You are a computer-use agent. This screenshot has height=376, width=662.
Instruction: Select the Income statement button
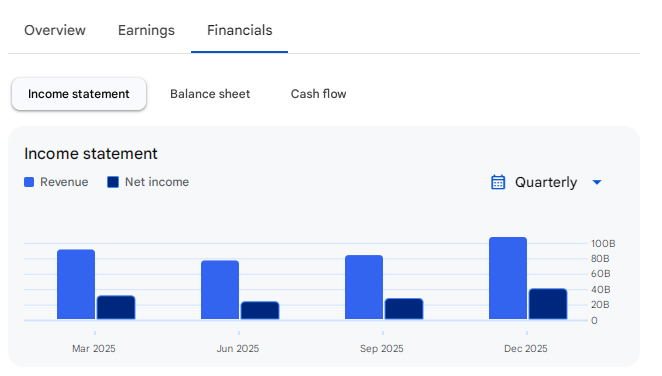coord(79,94)
